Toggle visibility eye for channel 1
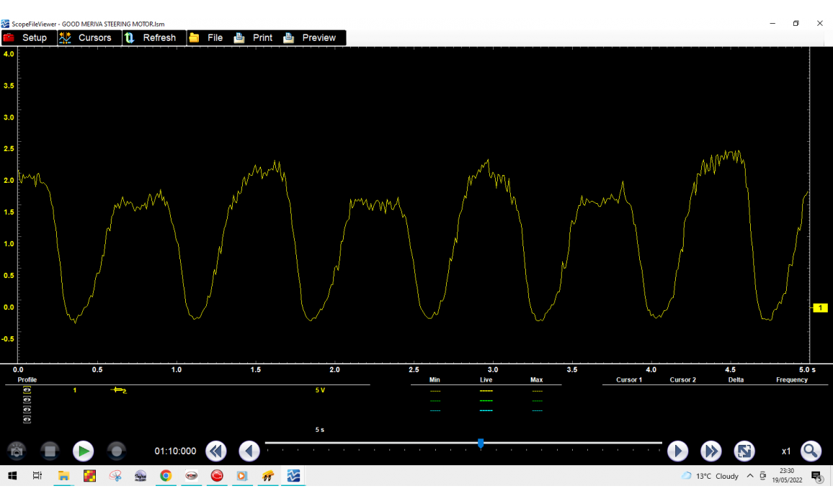The width and height of the screenshot is (833, 504). (x=27, y=390)
